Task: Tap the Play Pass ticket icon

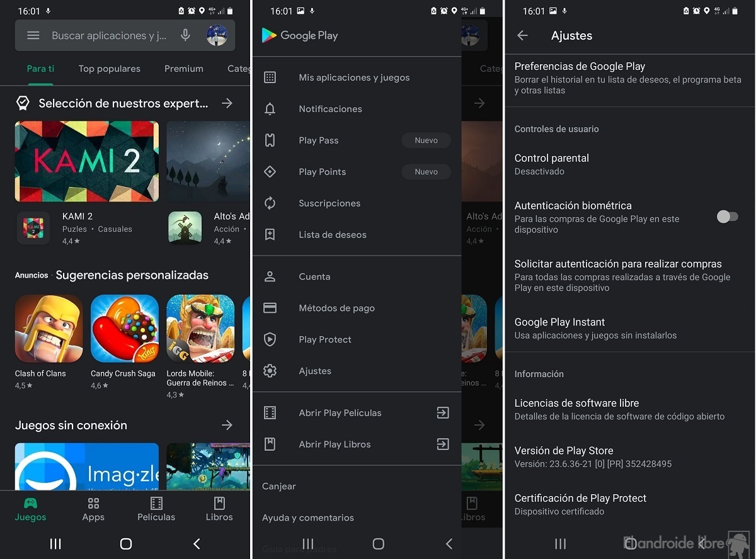Action: (270, 140)
